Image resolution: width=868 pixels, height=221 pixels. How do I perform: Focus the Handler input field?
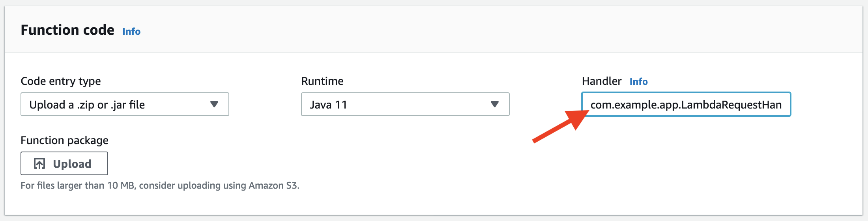pyautogui.click(x=686, y=105)
